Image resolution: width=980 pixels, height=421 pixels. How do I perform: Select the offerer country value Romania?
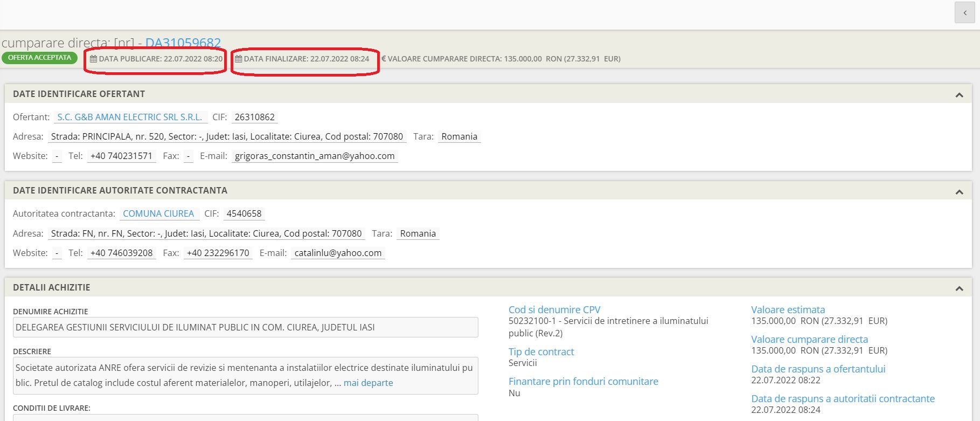tap(459, 136)
